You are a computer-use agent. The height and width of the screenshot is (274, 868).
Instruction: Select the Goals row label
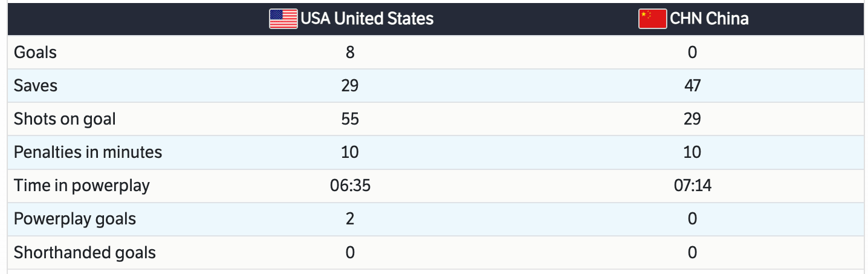tap(35, 53)
